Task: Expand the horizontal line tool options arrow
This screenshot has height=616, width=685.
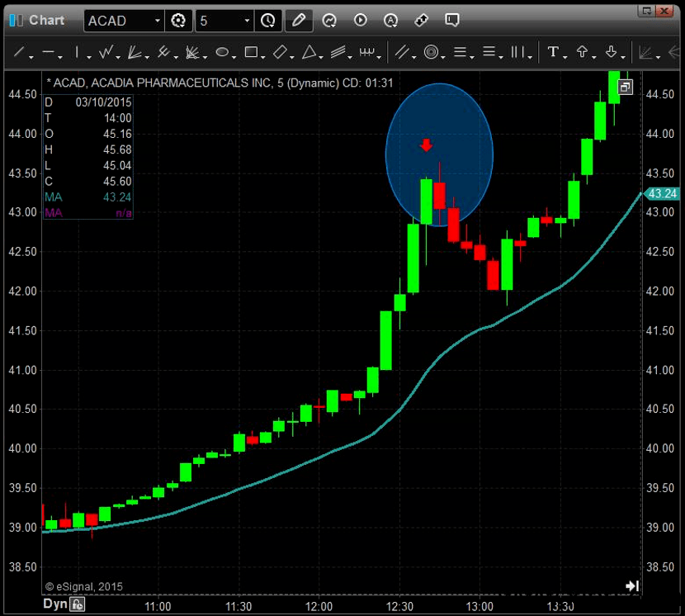Action: 60,57
